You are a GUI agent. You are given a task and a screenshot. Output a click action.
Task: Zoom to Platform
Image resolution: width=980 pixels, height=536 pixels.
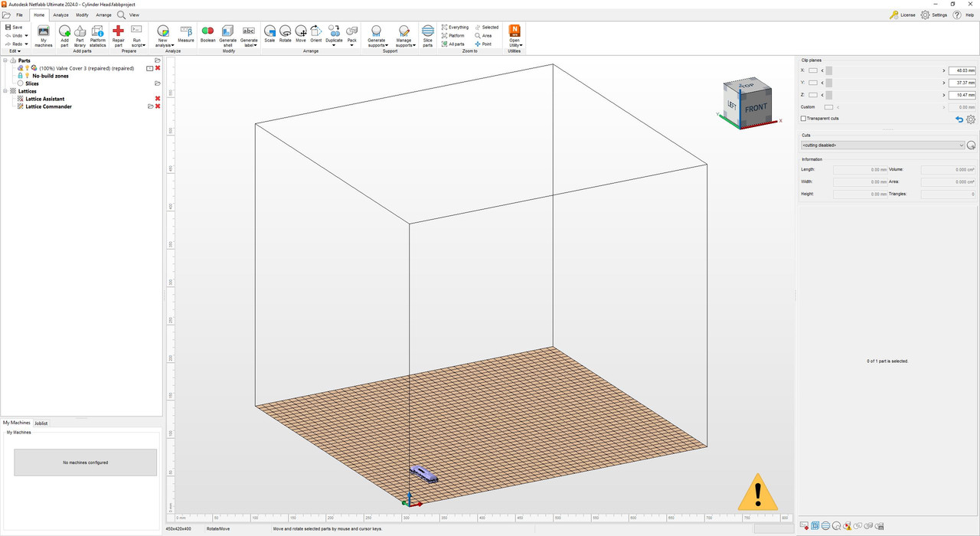(453, 35)
